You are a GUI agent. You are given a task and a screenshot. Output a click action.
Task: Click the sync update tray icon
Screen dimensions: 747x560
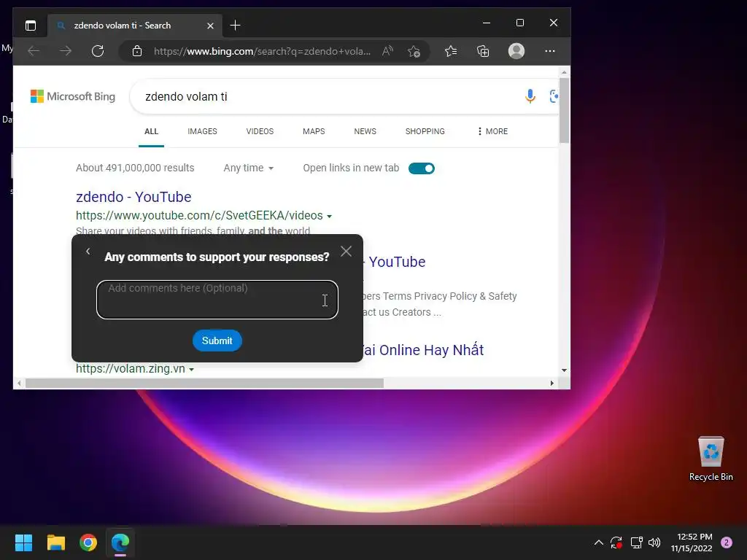point(616,542)
